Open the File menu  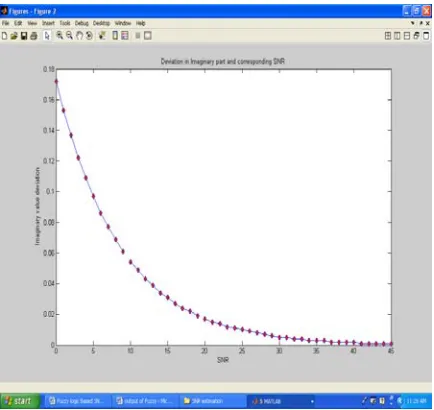coord(5,23)
